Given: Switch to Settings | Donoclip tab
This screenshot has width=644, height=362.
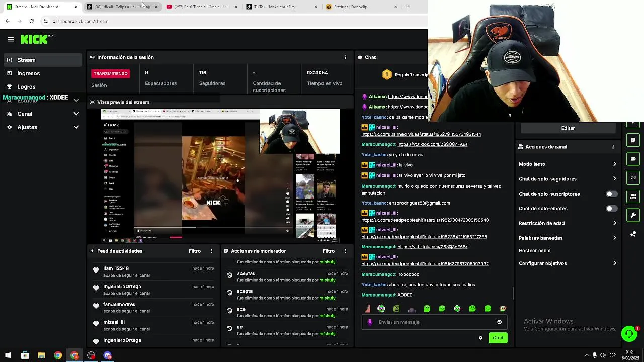Looking at the screenshot, I should (x=360, y=7).
